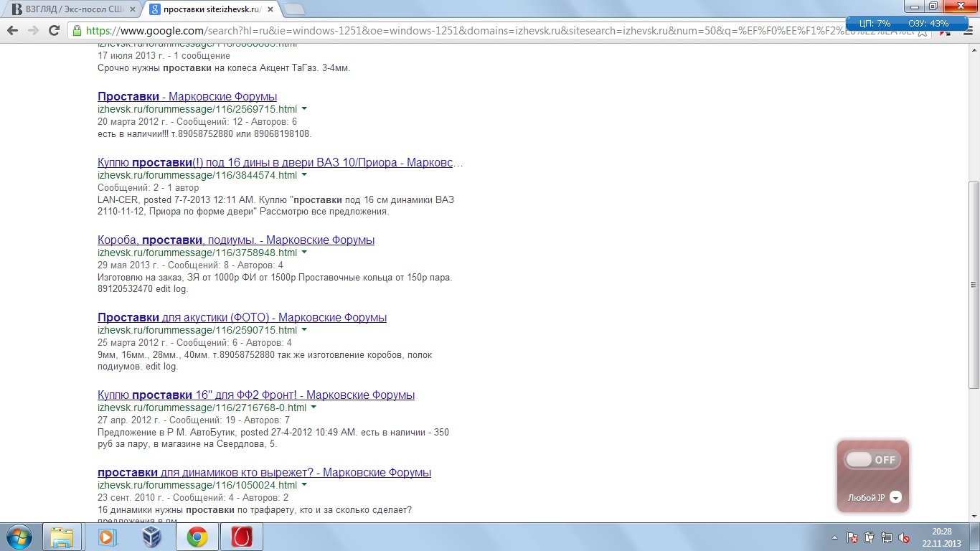
Task: Expand the arrow next to forummessage/116/3758948.html
Action: [304, 253]
